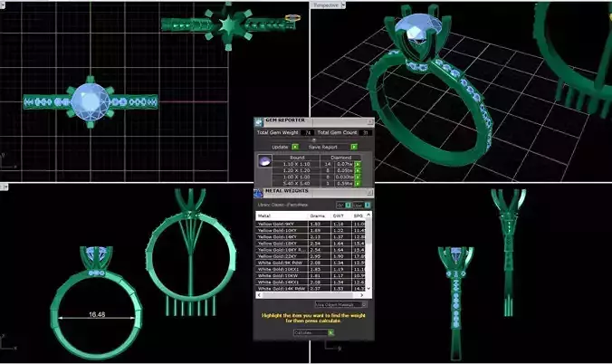
Task: Click the metal table scroll up arrow
Action: (368, 216)
